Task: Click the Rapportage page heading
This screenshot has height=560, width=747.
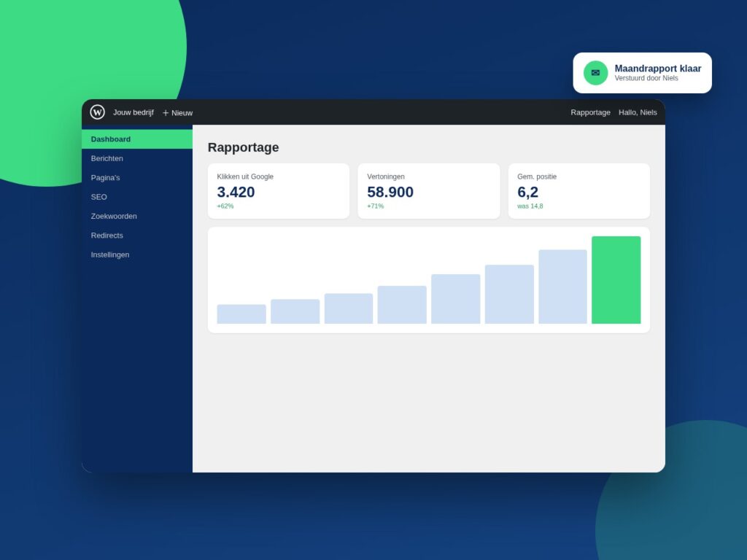Action: (x=244, y=147)
